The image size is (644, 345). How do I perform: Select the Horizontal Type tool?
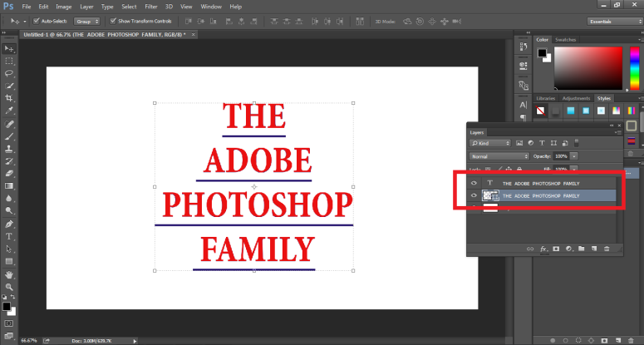pyautogui.click(x=9, y=236)
